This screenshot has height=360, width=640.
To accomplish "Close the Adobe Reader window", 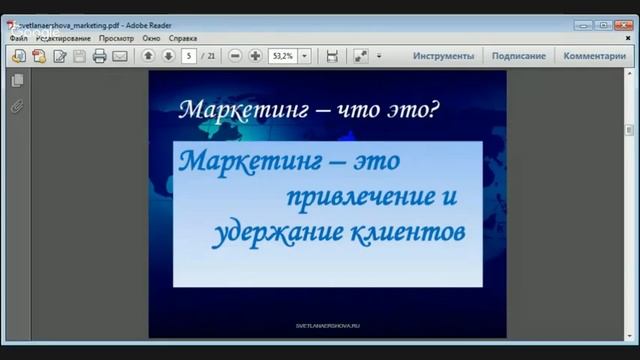I will click(624, 25).
